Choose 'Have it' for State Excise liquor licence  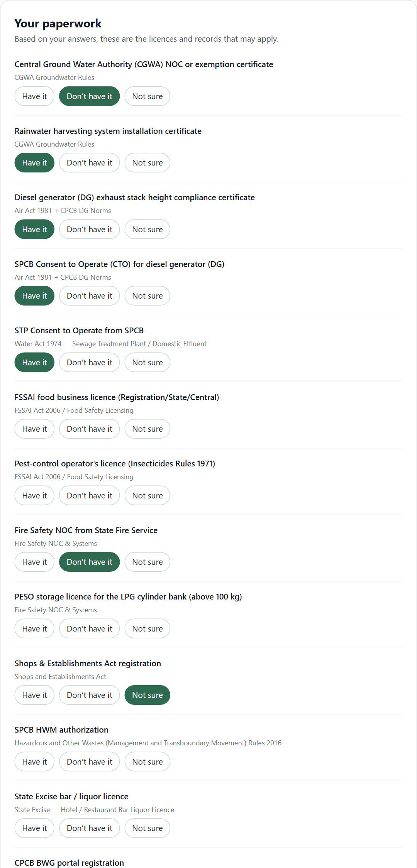pyautogui.click(x=34, y=828)
